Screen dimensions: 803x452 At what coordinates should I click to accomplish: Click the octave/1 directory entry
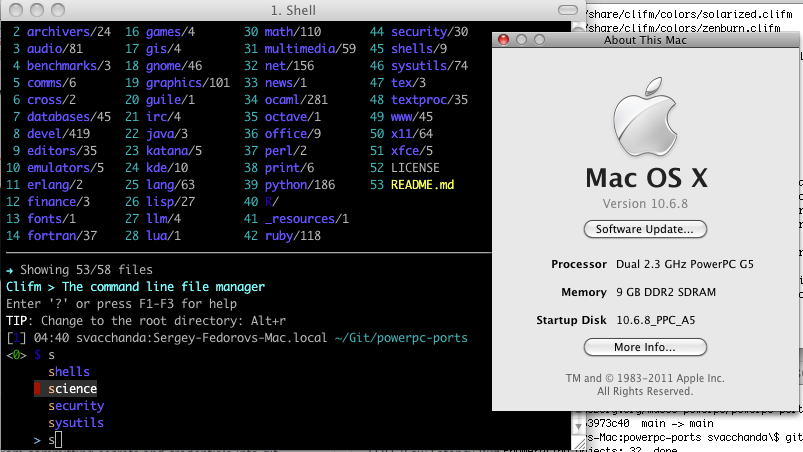[x=293, y=117]
